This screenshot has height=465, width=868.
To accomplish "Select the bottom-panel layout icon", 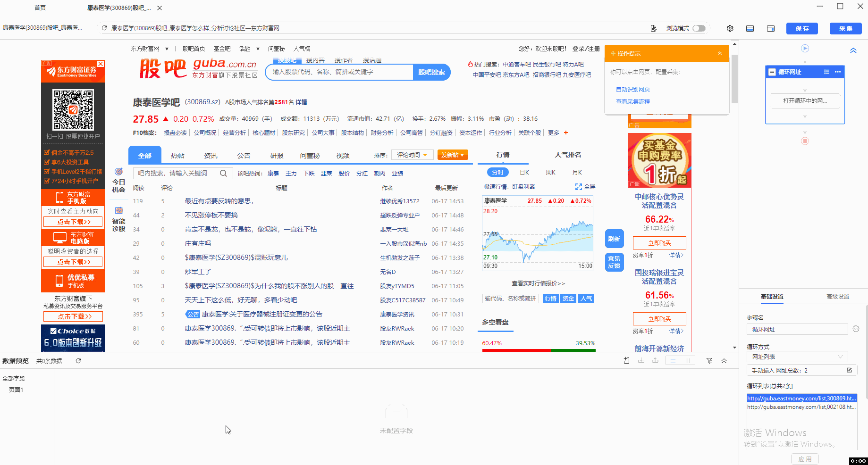I will pyautogui.click(x=750, y=28).
